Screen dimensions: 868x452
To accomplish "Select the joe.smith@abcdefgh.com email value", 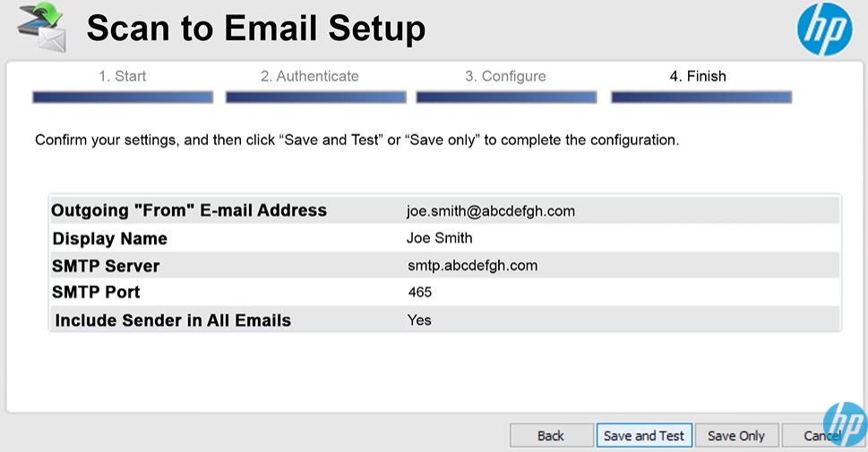I will click(491, 211).
